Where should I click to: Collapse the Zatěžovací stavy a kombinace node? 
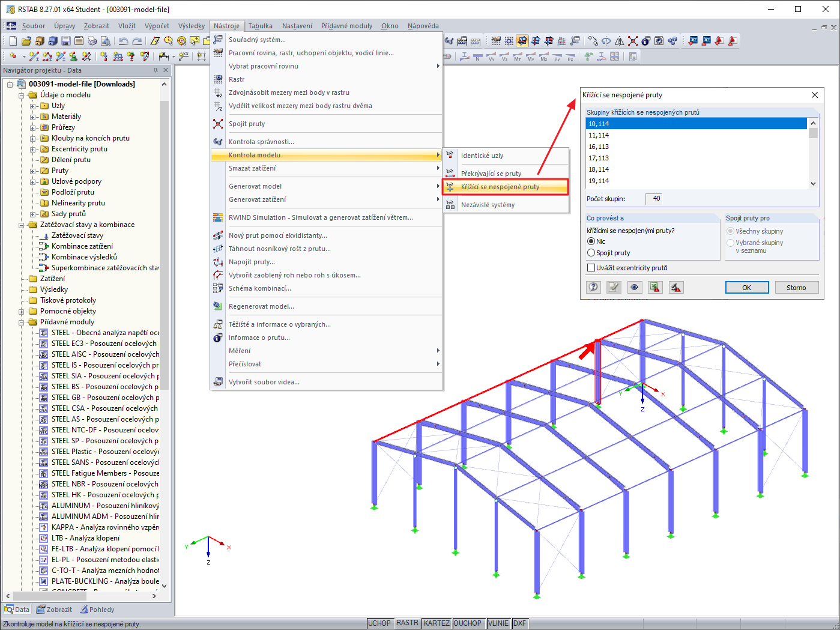pyautogui.click(x=22, y=225)
